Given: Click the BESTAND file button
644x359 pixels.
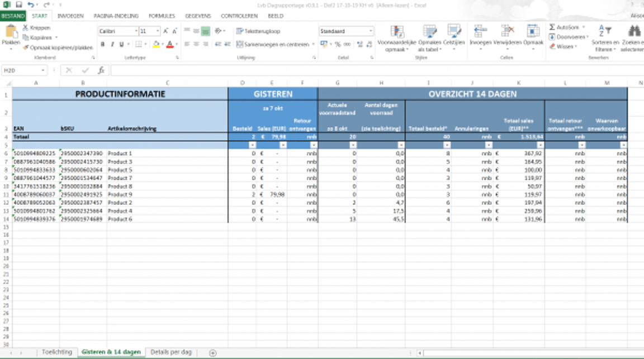Looking at the screenshot, I should 13,16.
